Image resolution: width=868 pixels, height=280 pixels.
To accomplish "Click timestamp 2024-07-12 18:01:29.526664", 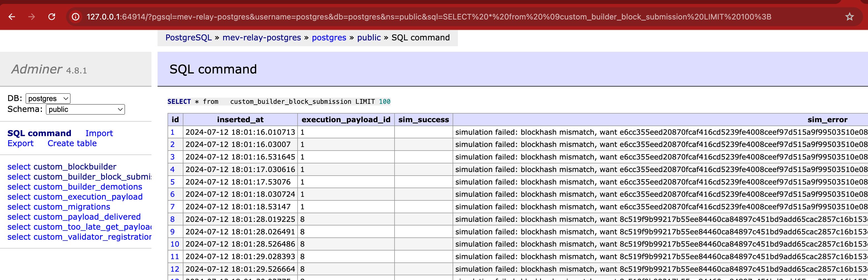I will tap(240, 269).
